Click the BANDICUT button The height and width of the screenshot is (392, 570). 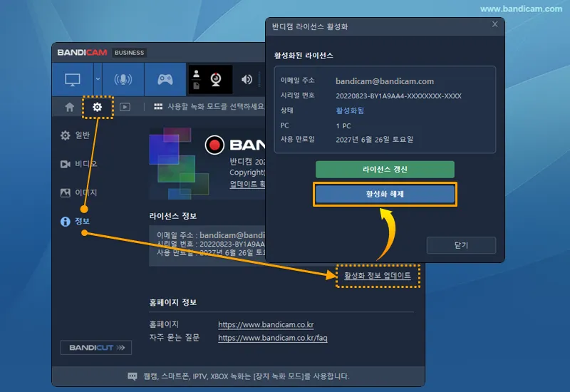[x=96, y=348]
